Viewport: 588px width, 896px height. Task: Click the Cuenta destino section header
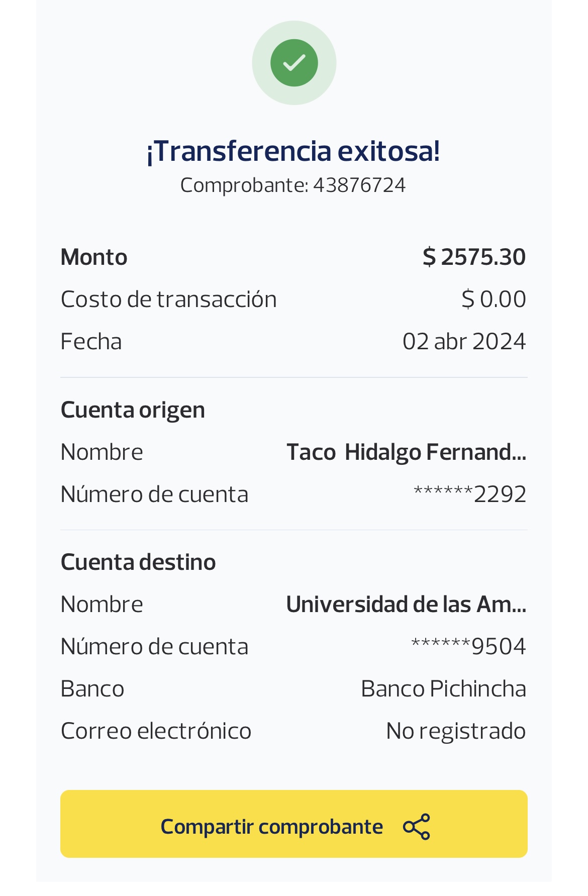coord(138,562)
